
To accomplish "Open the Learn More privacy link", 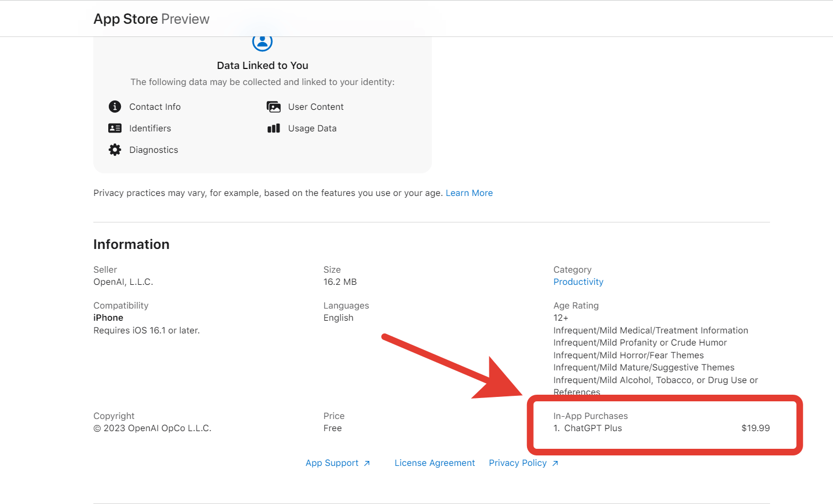I will 469,193.
